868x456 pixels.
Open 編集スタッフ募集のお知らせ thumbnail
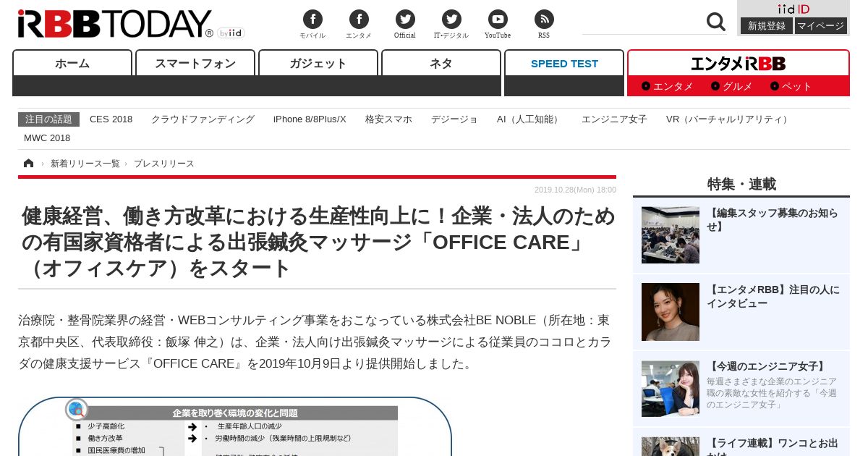point(671,235)
